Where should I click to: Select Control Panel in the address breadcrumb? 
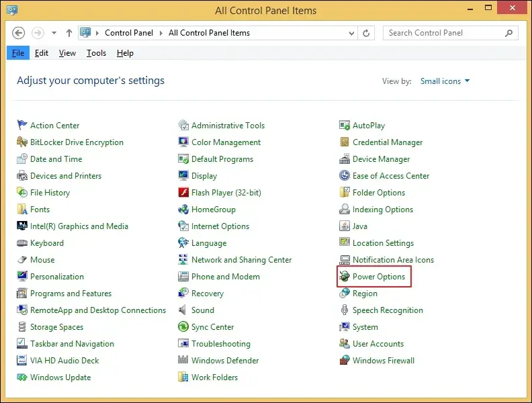click(129, 33)
